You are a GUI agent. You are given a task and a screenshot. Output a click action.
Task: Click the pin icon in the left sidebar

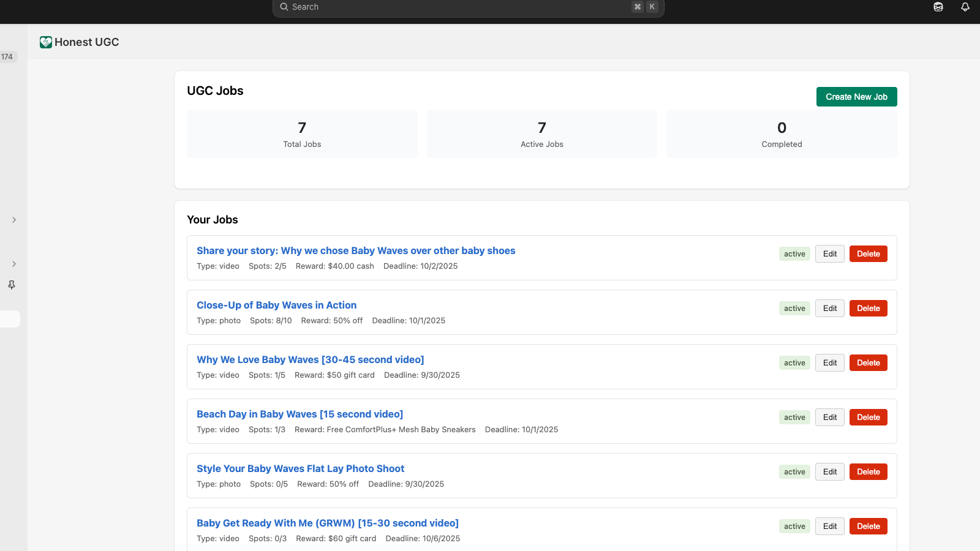[x=12, y=285]
